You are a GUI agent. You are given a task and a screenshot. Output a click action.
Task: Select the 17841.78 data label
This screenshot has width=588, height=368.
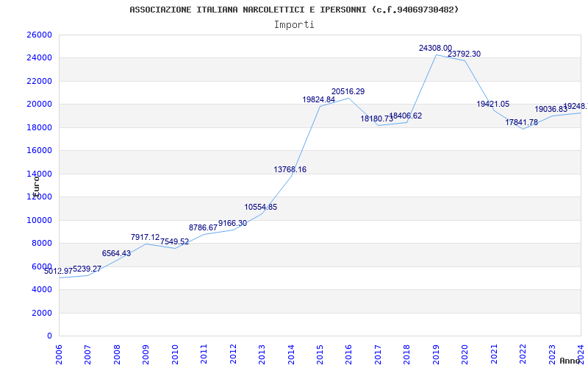(x=522, y=122)
